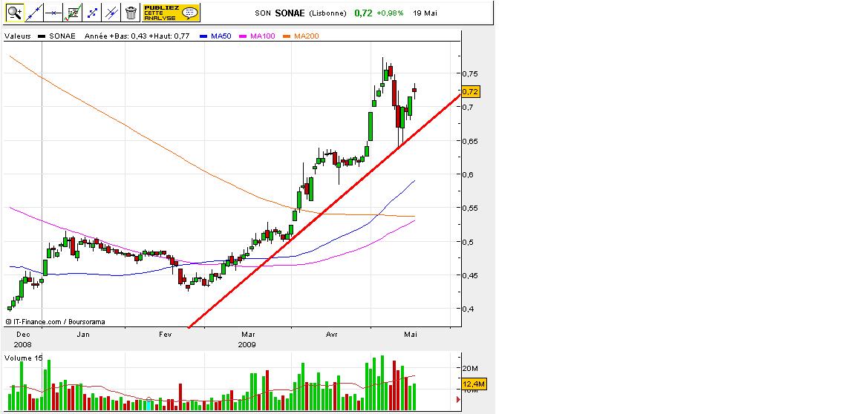The height and width of the screenshot is (414, 868).
Task: Click the 0,45 price axis label
Action: point(470,275)
